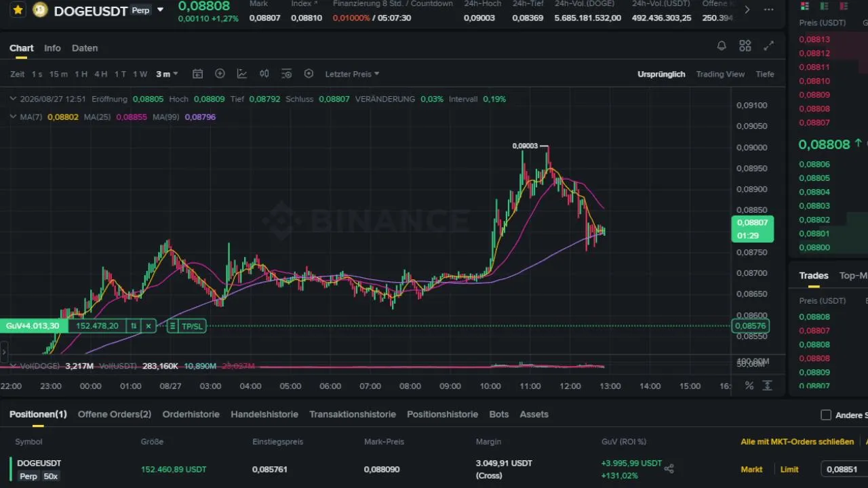Open the Positionshistorie tab
The width and height of the screenshot is (868, 488).
442,414
